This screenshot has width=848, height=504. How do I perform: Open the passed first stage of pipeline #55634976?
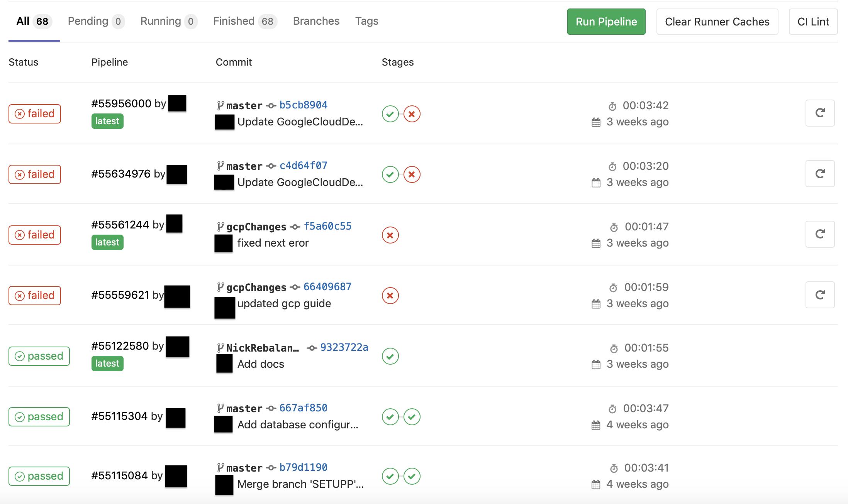[390, 174]
